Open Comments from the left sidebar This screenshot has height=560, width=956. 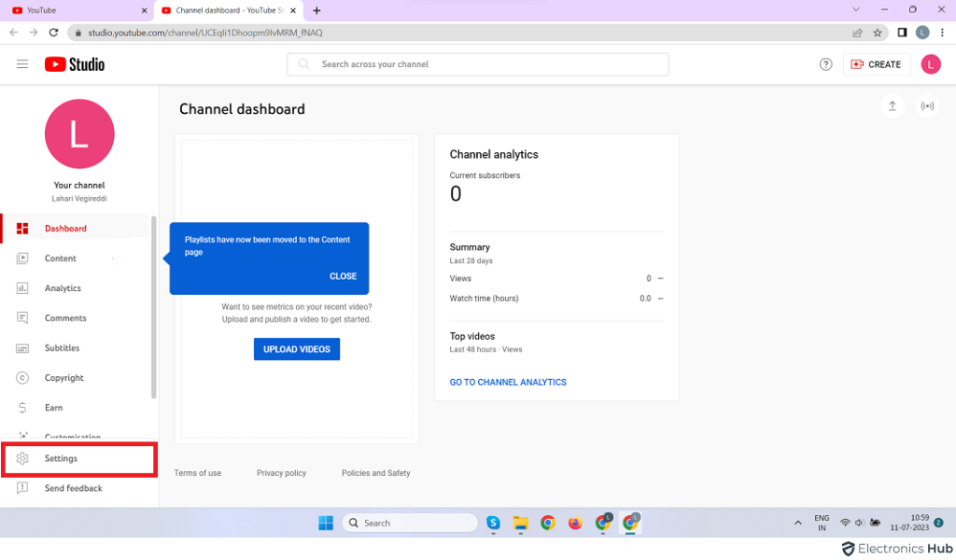65,318
